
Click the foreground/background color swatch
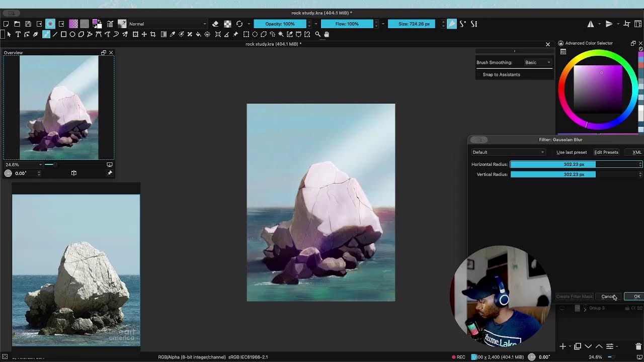[97, 24]
